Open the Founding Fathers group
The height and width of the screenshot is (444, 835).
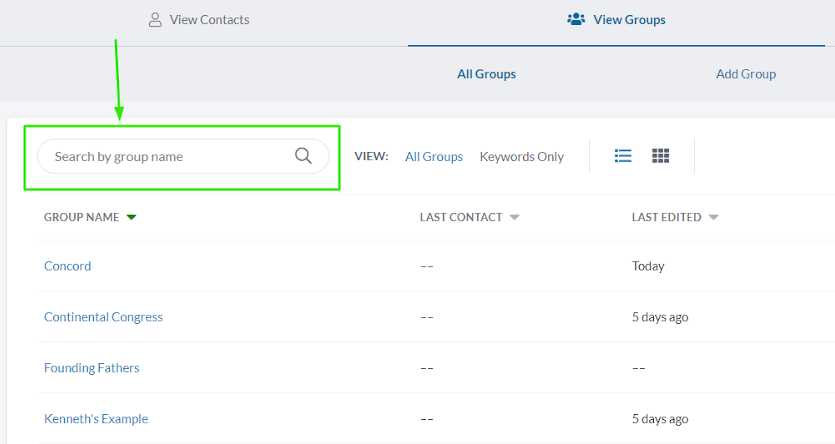pos(92,368)
